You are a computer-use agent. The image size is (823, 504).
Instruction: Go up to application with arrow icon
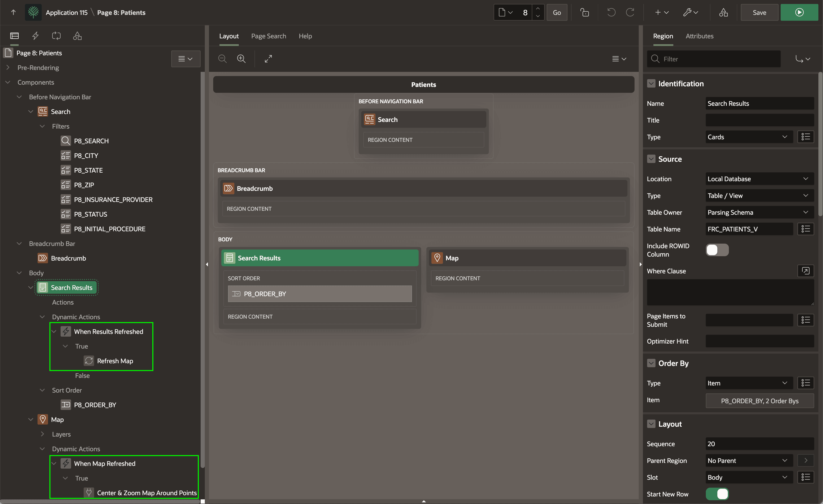click(13, 12)
